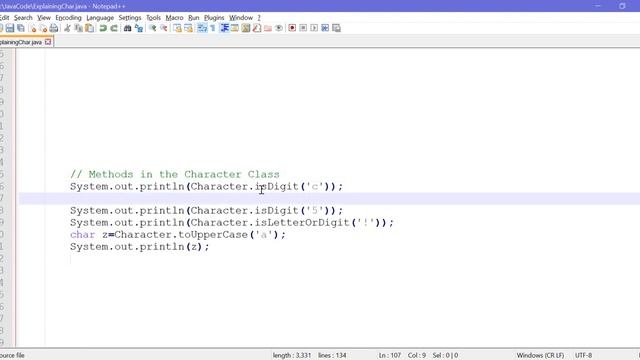
Task: Click the Close All toolbar icon
Action: [43, 28]
